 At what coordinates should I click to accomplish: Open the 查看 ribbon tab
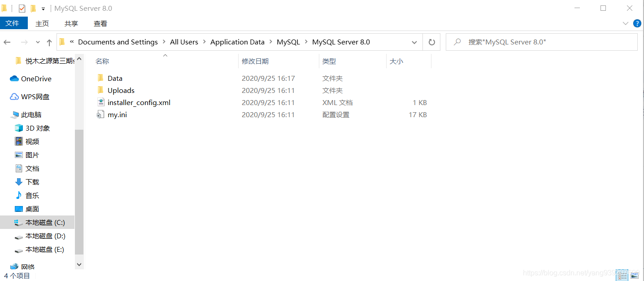[x=100, y=23]
